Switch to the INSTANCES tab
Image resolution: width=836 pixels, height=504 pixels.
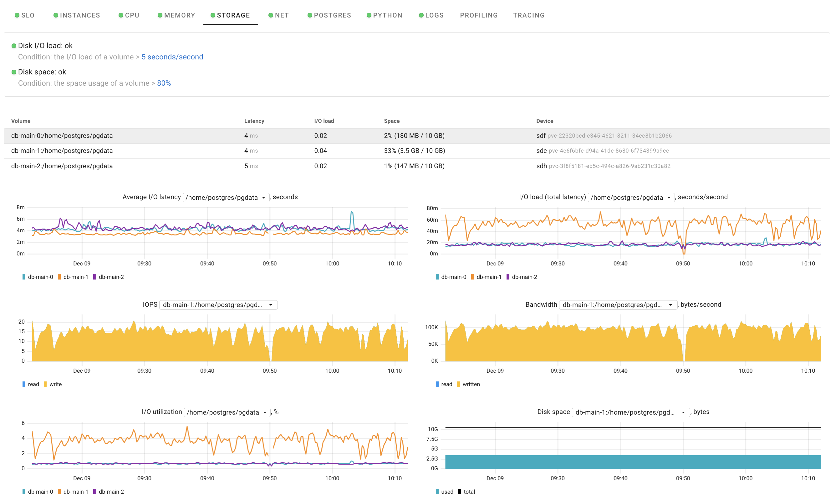pyautogui.click(x=77, y=15)
